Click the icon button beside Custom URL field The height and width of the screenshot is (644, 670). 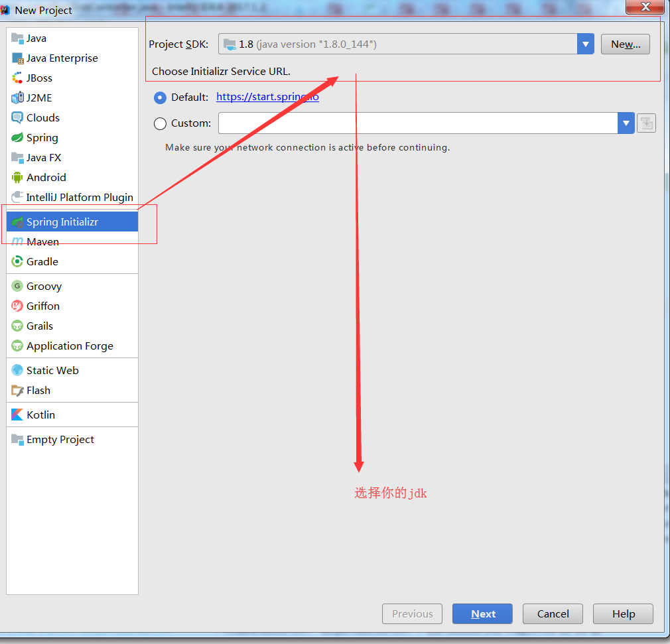[646, 123]
